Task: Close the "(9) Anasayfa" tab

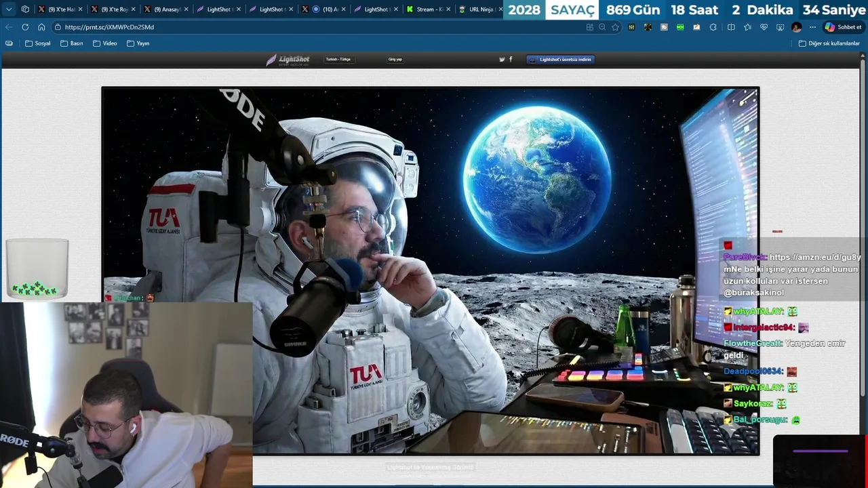Action: (x=186, y=9)
